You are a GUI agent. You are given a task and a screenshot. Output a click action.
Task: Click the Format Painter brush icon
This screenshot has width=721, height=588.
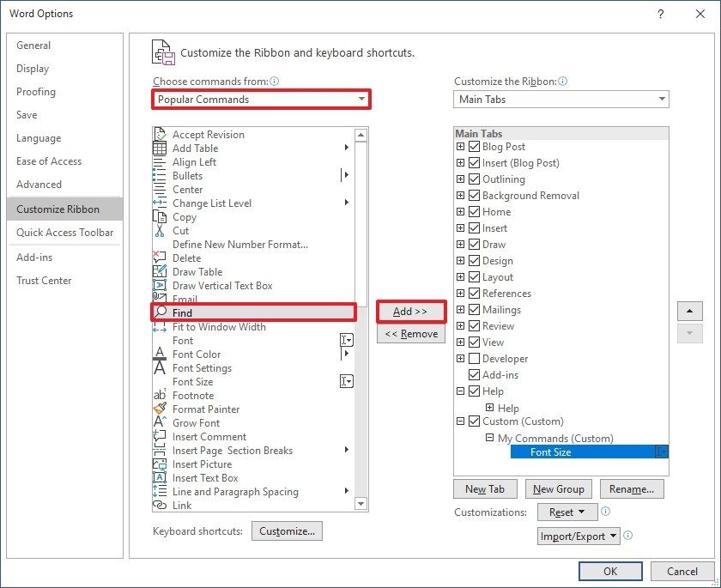coord(160,409)
